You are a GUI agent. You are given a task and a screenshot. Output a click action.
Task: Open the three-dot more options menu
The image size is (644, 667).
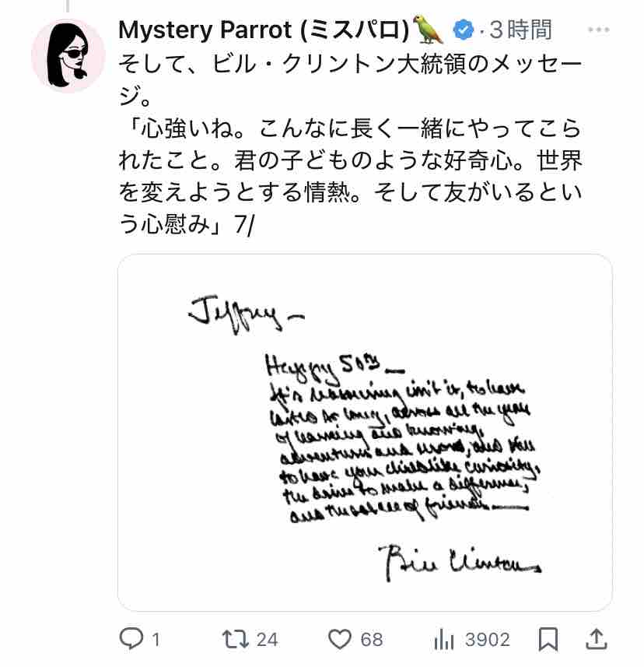(599, 30)
